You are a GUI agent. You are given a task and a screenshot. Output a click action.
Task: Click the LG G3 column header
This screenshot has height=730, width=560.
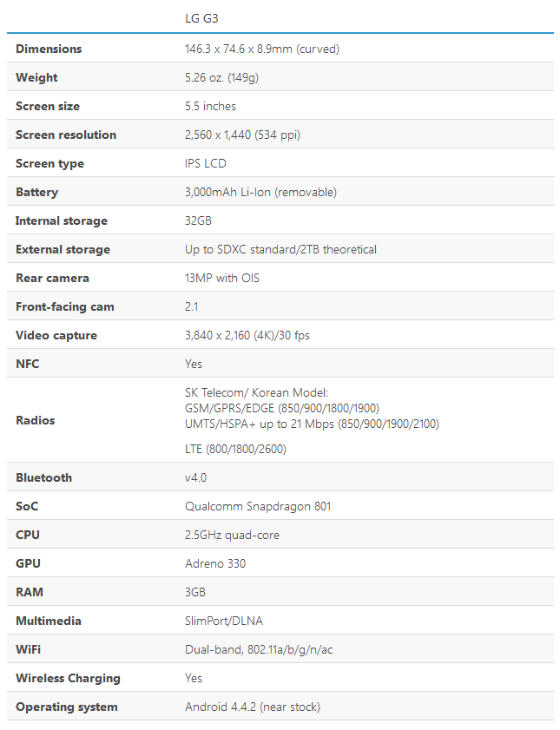click(x=201, y=18)
